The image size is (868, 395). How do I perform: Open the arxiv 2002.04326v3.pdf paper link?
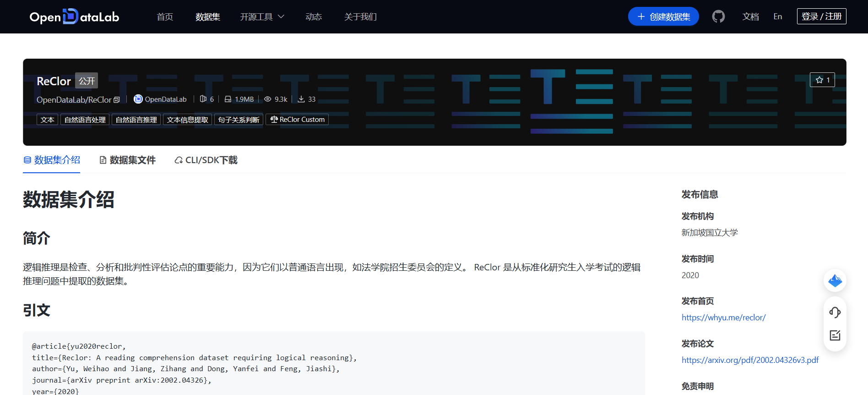coord(750,360)
